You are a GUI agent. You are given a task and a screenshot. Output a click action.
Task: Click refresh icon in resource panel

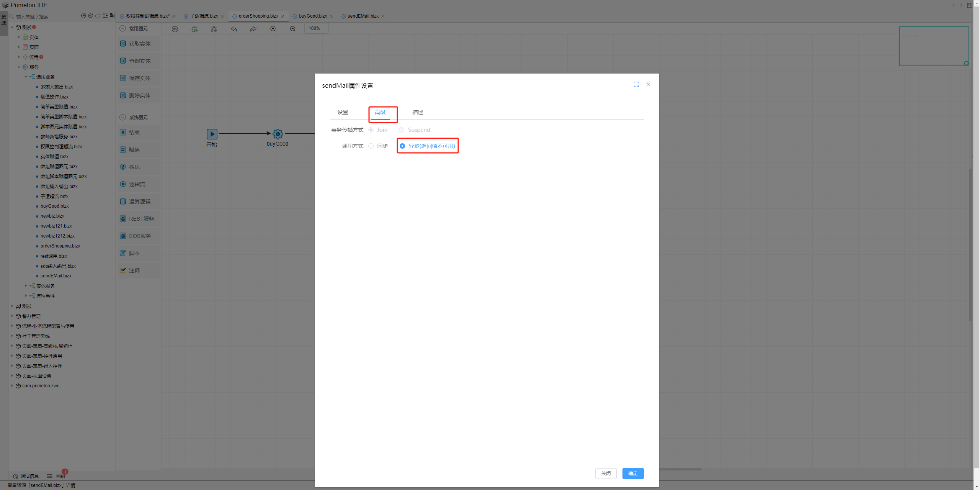click(x=98, y=16)
